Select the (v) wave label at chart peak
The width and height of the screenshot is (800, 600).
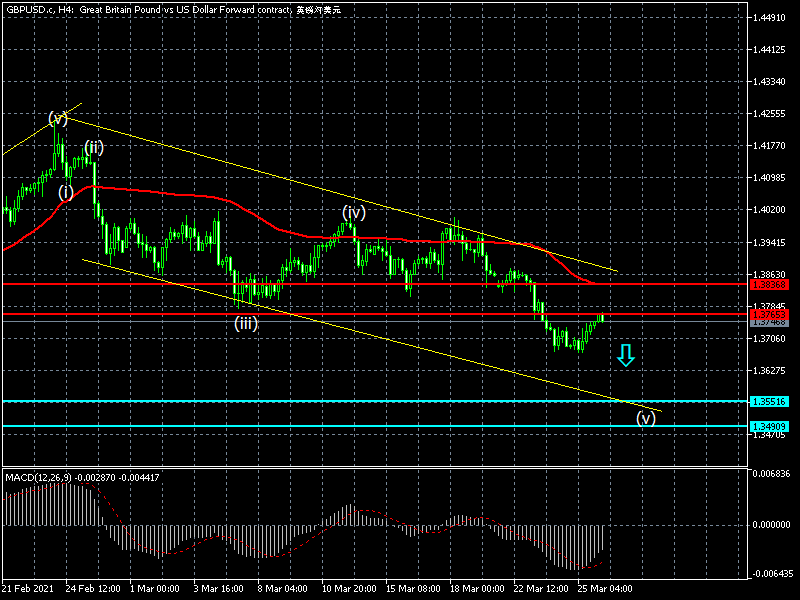click(58, 118)
